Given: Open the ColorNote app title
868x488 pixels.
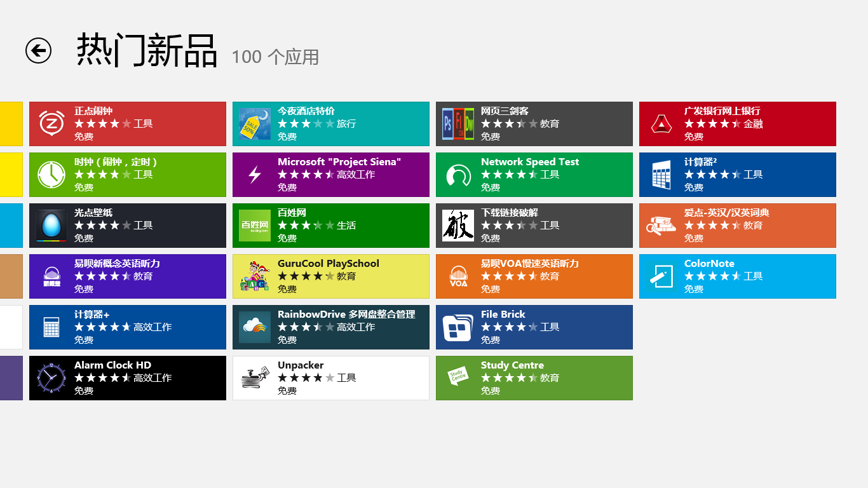Looking at the screenshot, I should 709,264.
